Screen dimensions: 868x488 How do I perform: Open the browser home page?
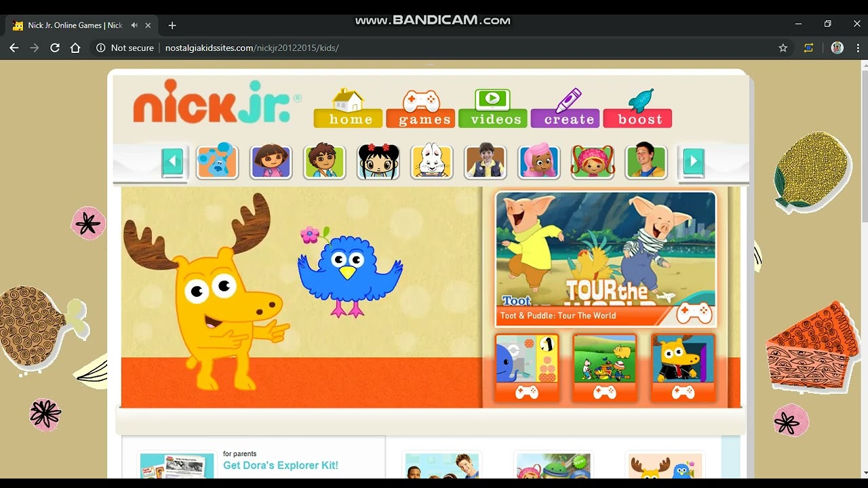coord(75,48)
